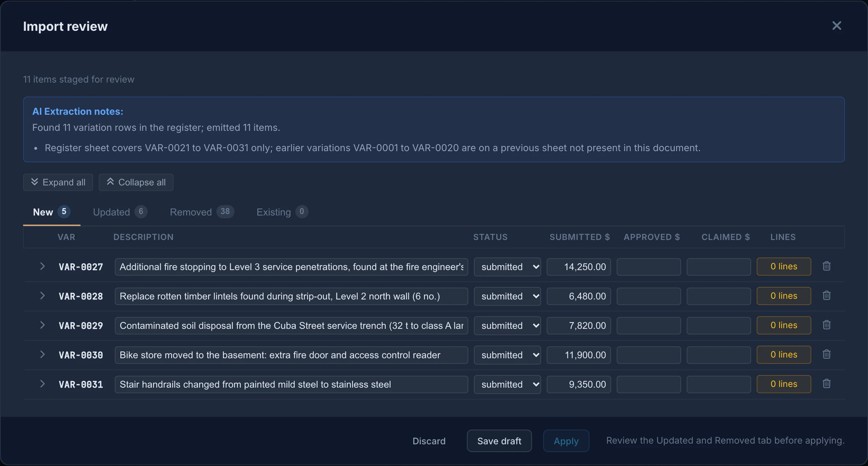
Task: Open the status dropdown for VAR-0029
Action: click(507, 326)
